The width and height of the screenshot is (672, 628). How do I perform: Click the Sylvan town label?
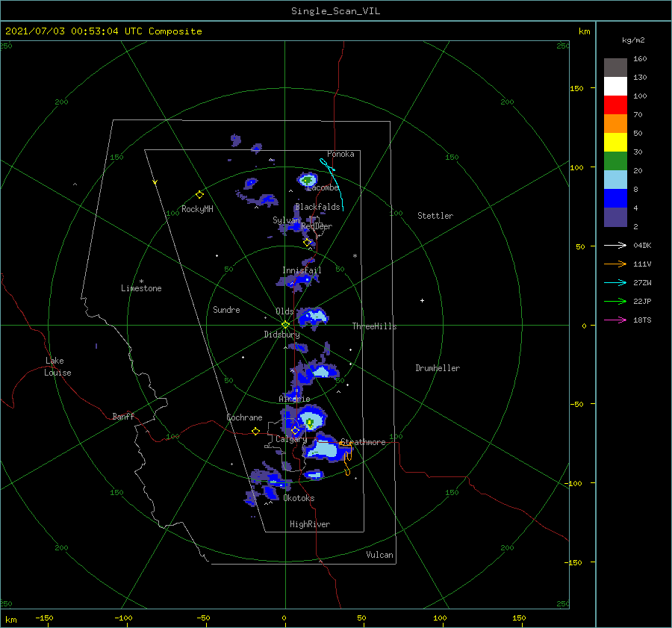click(286, 220)
